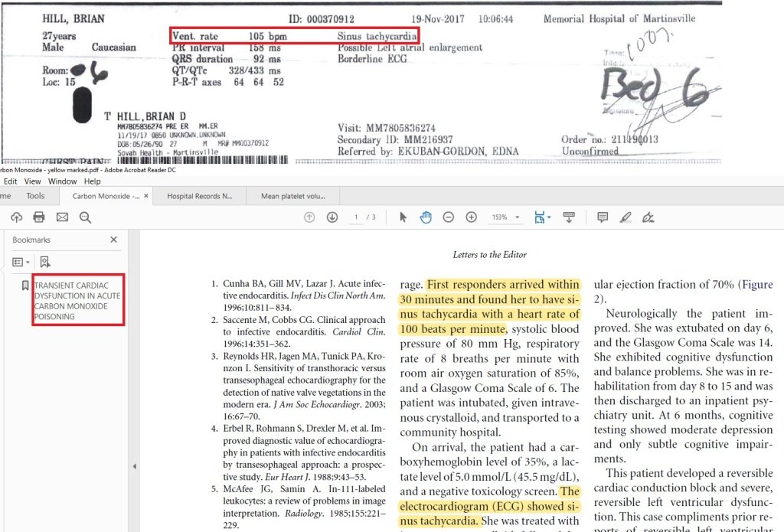
Task: Click 'QRS duration' row on ECG
Action: click(227, 59)
